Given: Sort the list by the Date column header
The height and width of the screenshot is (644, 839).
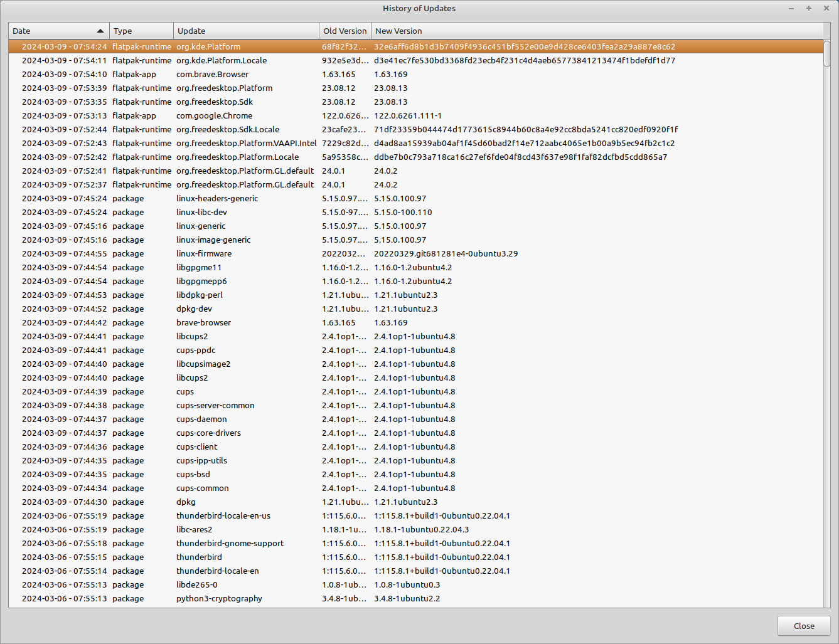Looking at the screenshot, I should point(59,31).
